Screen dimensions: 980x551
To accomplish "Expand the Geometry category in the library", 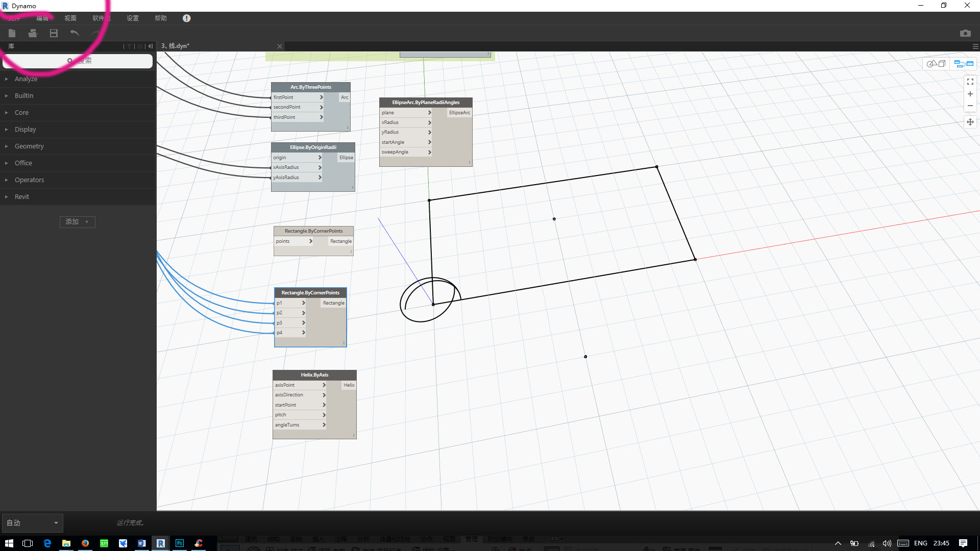I will 29,146.
